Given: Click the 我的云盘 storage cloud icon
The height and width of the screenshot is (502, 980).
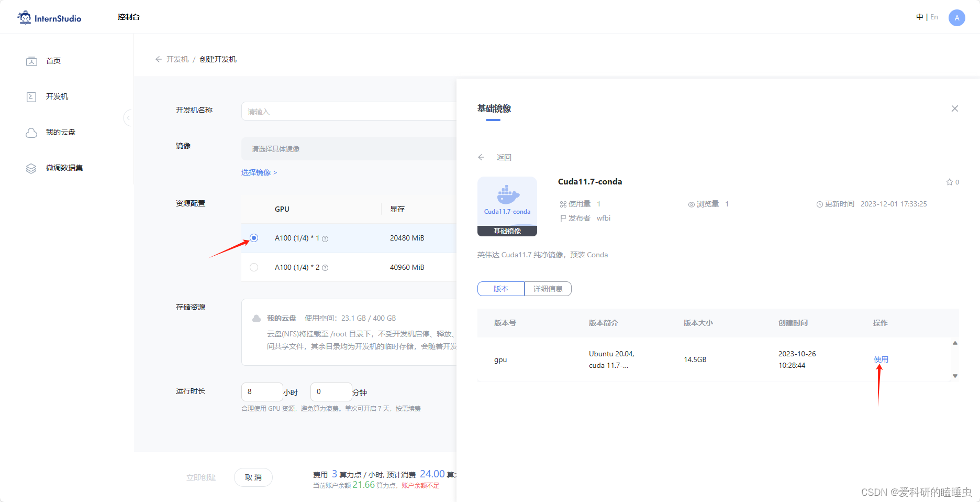Looking at the screenshot, I should point(257,318).
